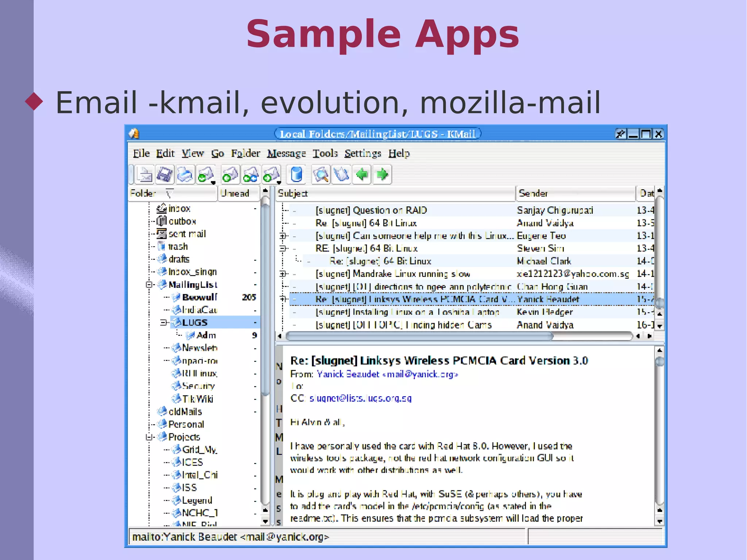This screenshot has width=747, height=560.
Task: Click the Find Messages magnifier icon
Action: click(321, 174)
